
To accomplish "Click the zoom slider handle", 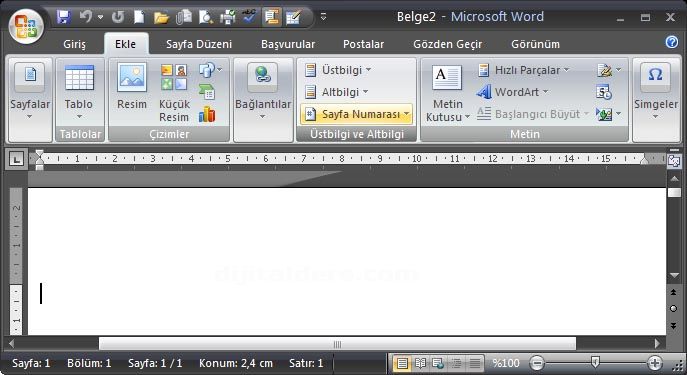I will tap(595, 362).
